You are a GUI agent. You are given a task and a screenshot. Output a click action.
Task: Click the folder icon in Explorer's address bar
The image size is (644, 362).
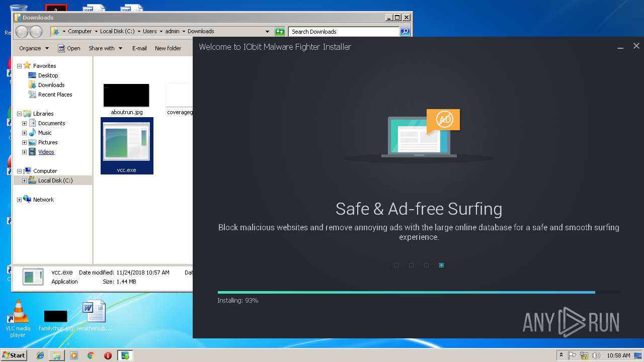coord(55,31)
